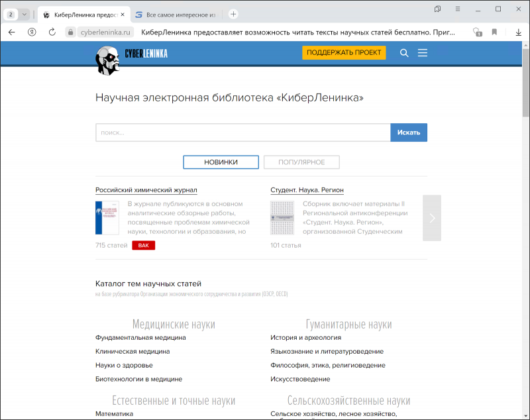Open Математика category
This screenshot has height=420, width=530.
[114, 414]
